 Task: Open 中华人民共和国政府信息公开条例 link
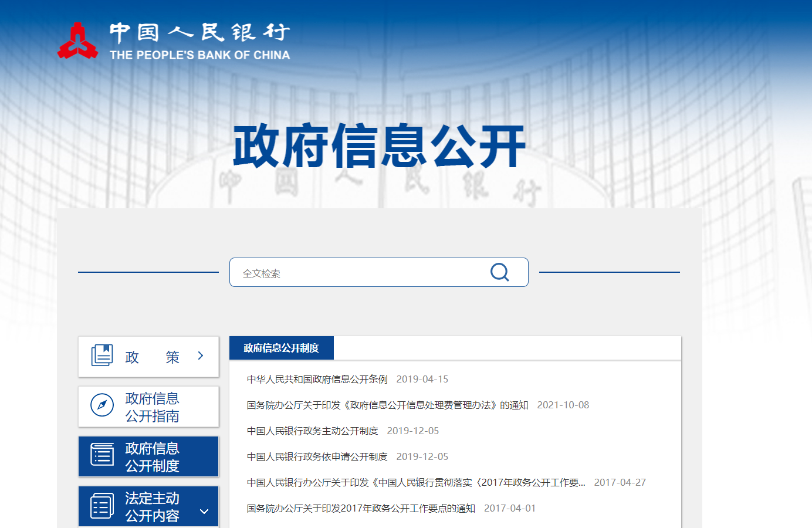(x=317, y=379)
